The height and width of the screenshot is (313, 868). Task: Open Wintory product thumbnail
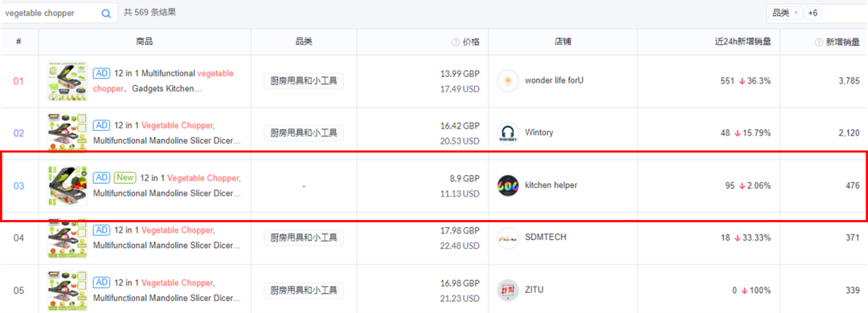pyautogui.click(x=67, y=132)
